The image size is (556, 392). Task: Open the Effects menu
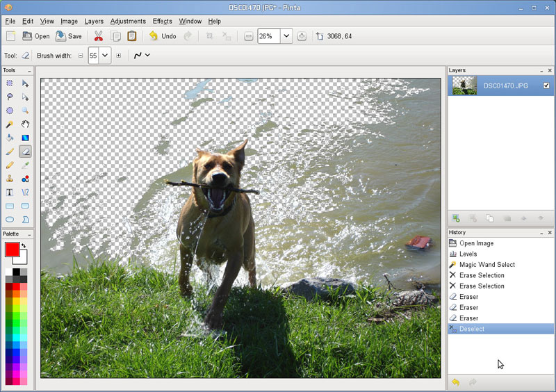162,22
